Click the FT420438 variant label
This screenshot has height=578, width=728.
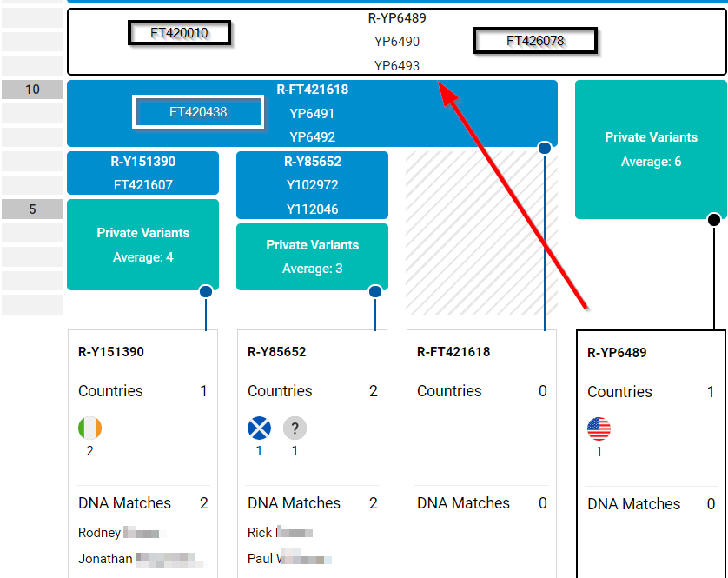[x=198, y=112]
